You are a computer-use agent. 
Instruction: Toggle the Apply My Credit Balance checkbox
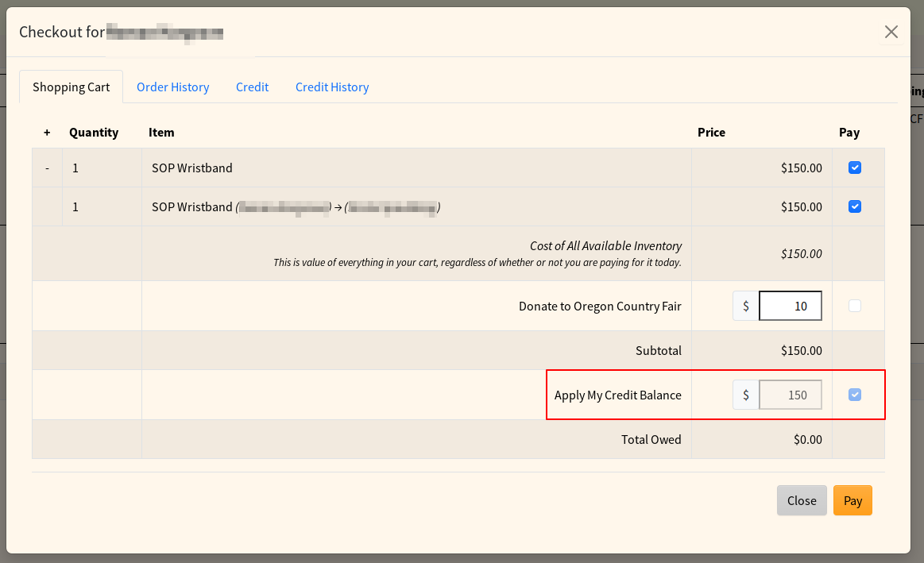point(855,395)
